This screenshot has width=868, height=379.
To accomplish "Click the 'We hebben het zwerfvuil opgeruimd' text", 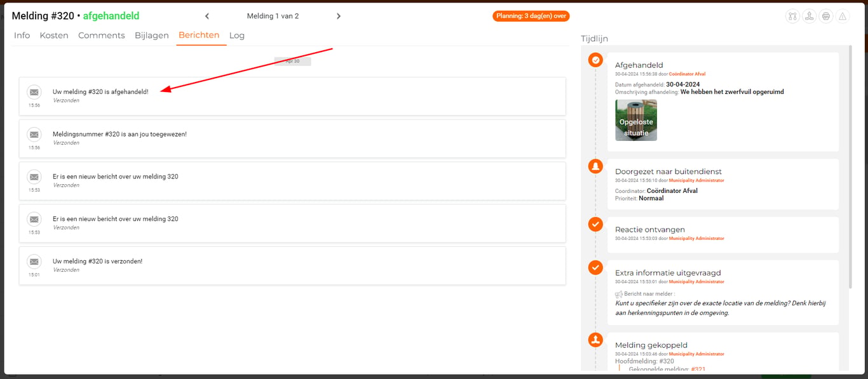I will point(732,92).
